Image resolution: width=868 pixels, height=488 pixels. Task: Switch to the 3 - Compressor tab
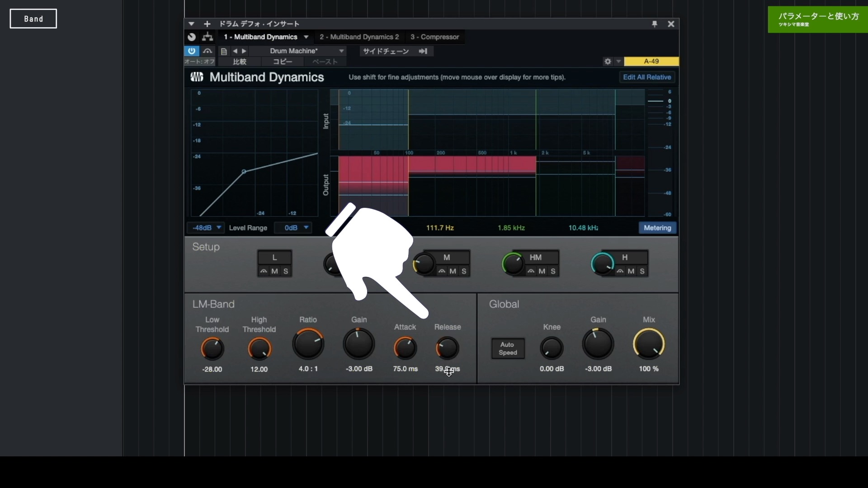pos(434,37)
